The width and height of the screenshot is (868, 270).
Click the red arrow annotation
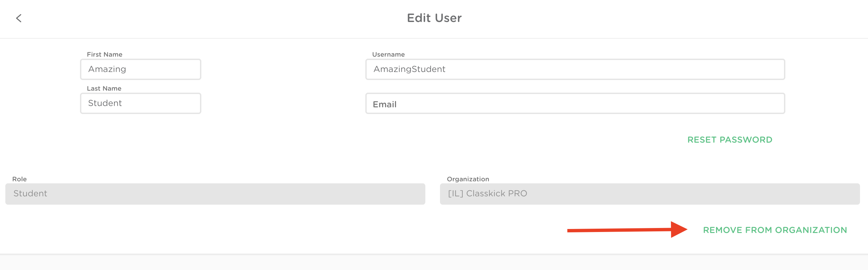click(627, 230)
